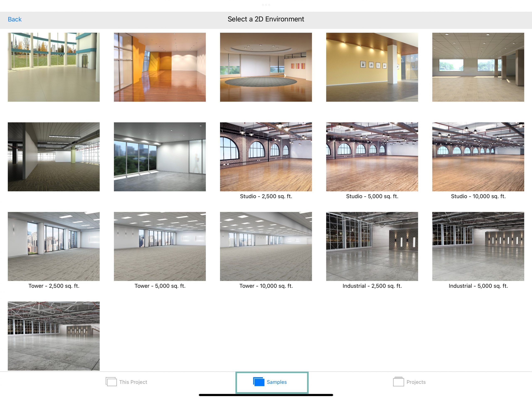Switch to the This Project tab
The image size is (532, 399).
(x=126, y=382)
